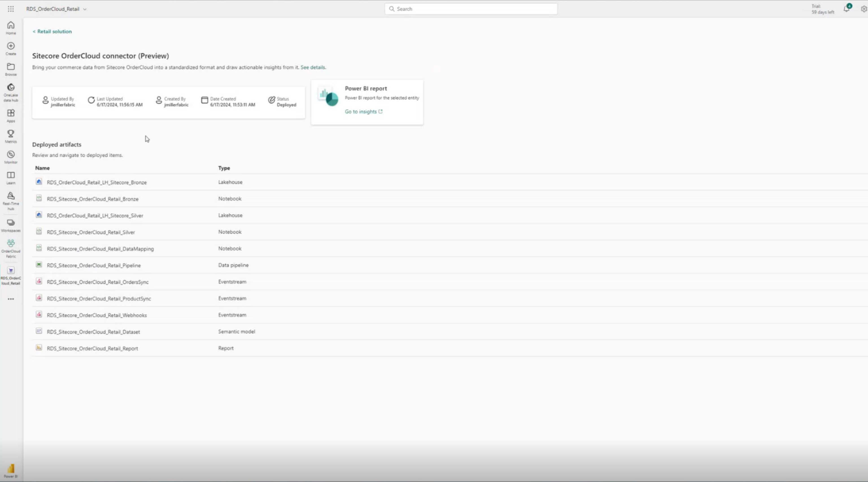Click the Eventstream icon for ProductSync
The height and width of the screenshot is (482, 868).
39,298
